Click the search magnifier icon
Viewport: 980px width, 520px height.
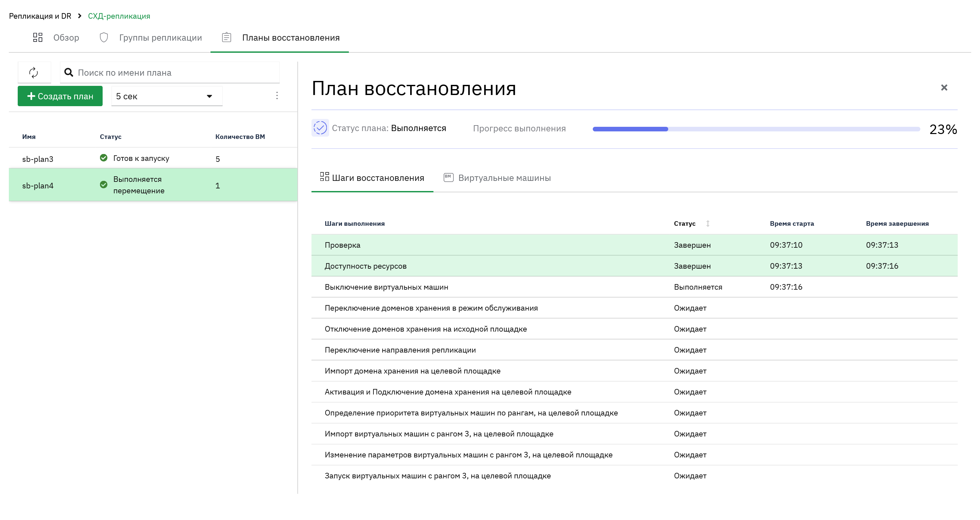(x=69, y=73)
